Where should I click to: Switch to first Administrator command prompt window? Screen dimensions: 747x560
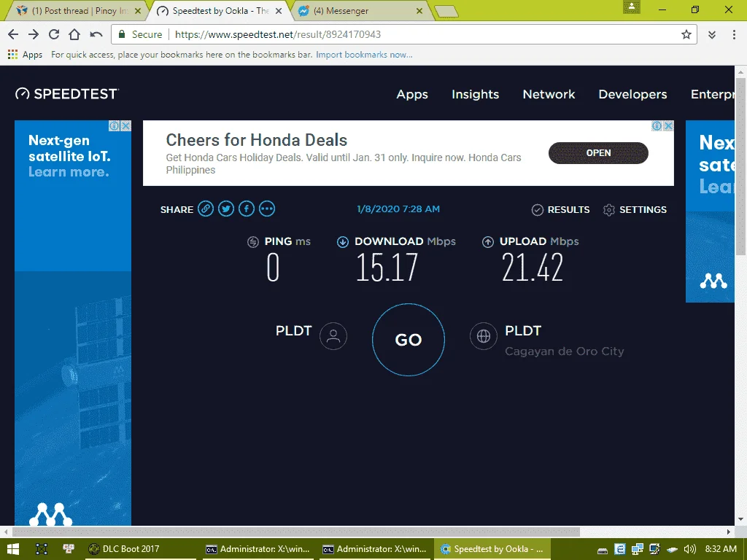pos(258,549)
